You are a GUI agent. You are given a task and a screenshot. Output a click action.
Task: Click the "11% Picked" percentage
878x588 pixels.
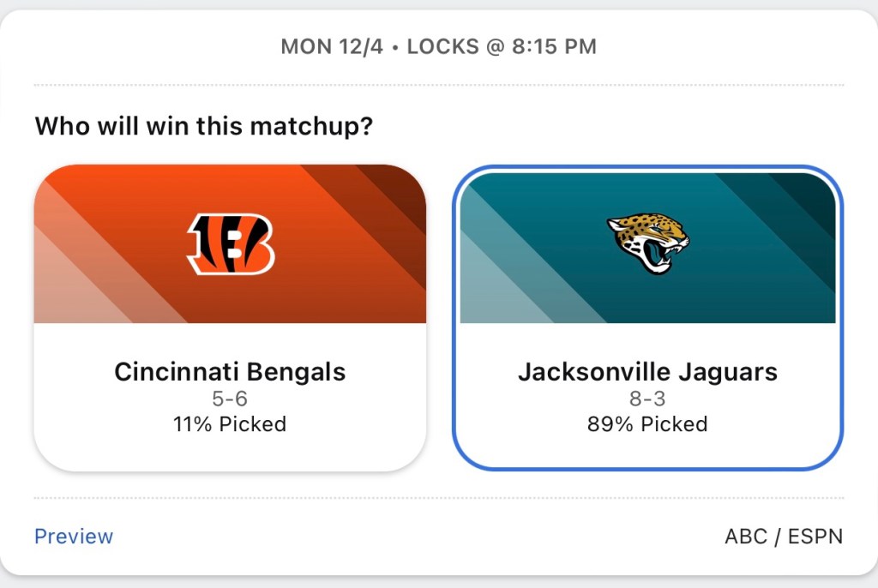[230, 423]
